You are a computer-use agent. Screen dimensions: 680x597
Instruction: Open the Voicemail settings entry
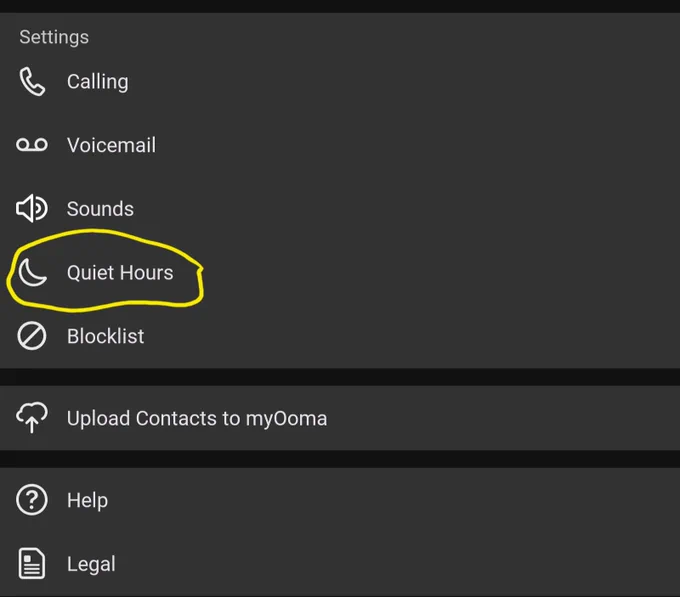point(111,145)
